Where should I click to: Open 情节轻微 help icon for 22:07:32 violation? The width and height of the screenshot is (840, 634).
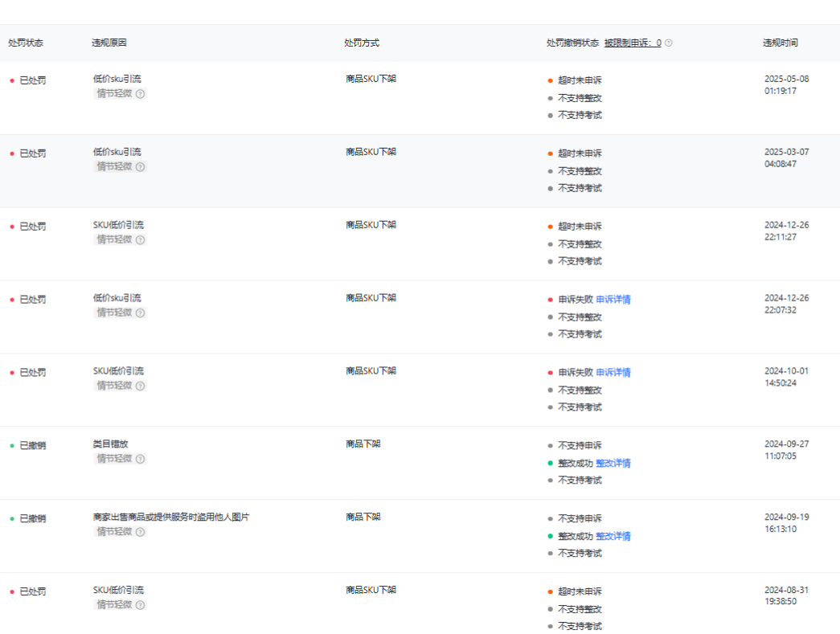tap(140, 313)
